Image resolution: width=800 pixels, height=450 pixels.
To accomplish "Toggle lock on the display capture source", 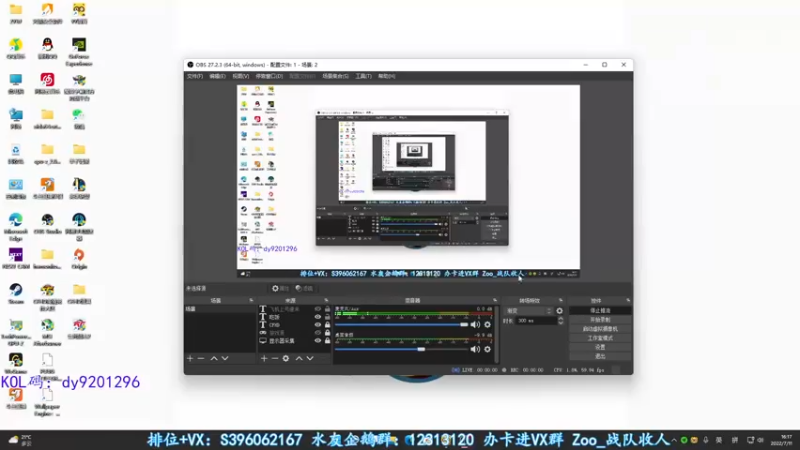I will pos(328,340).
